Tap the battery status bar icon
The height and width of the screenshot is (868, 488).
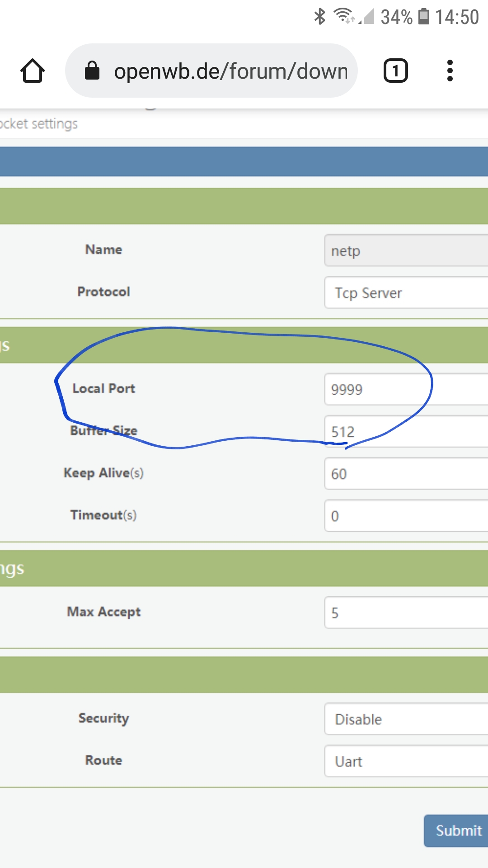[x=424, y=16]
